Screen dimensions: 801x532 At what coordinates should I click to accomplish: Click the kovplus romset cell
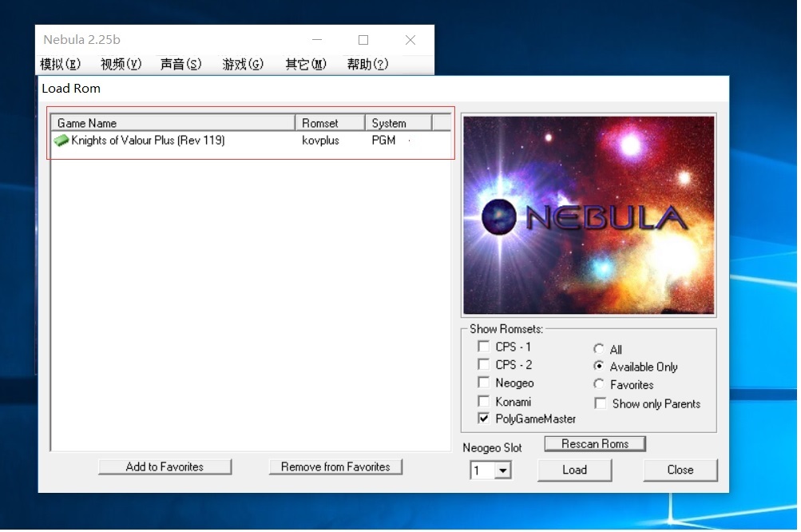(x=320, y=141)
